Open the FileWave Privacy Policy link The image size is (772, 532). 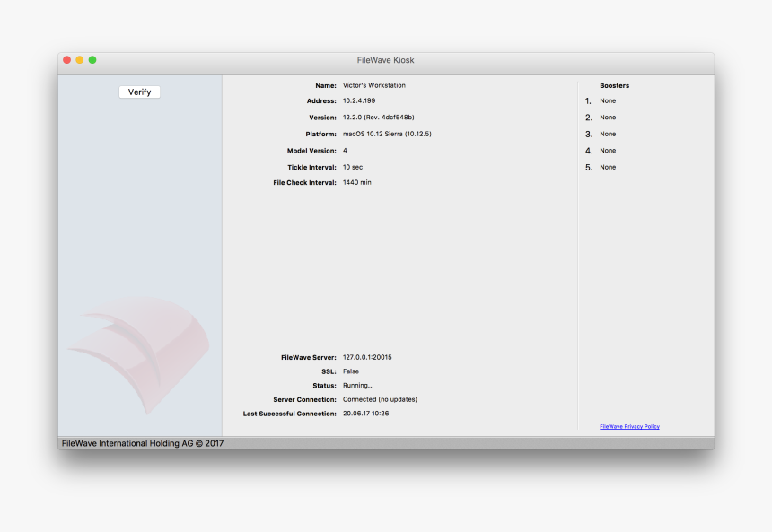(x=629, y=427)
